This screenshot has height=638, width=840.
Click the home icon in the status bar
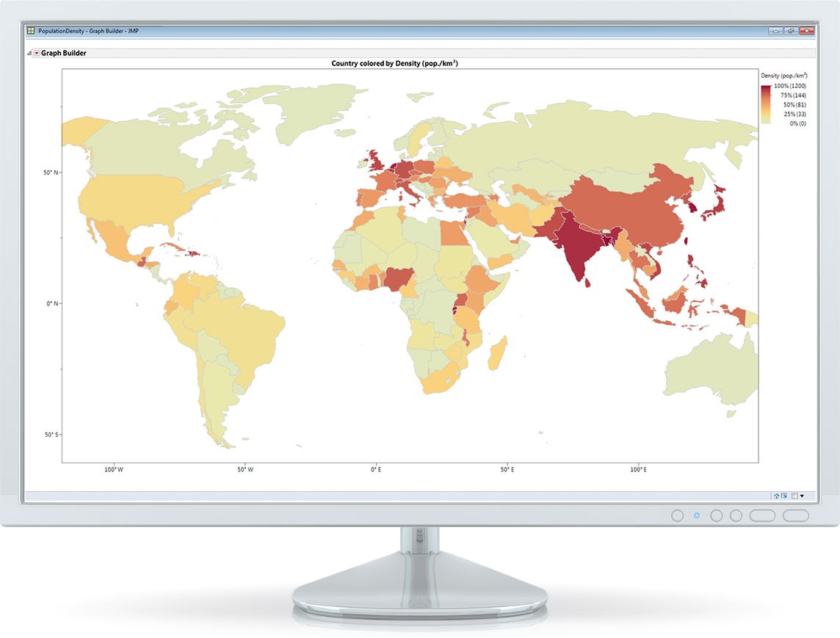point(776,496)
